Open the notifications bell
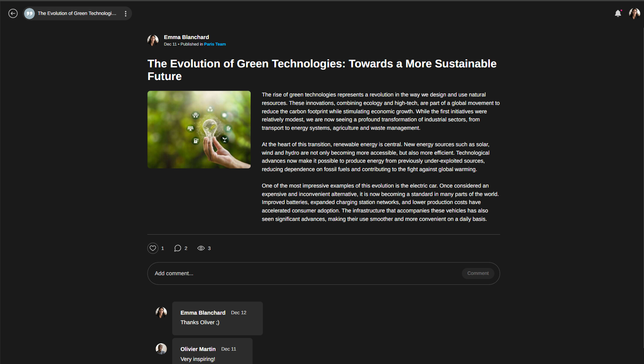The image size is (644, 364). 618,13
